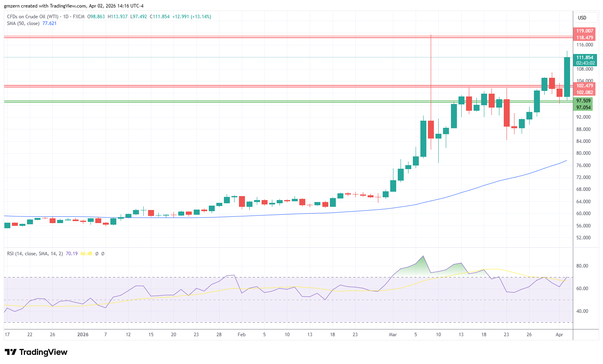Image resolution: width=603 pixels, height=364 pixels.
Task: Open the USD currency selector
Action: point(586,17)
